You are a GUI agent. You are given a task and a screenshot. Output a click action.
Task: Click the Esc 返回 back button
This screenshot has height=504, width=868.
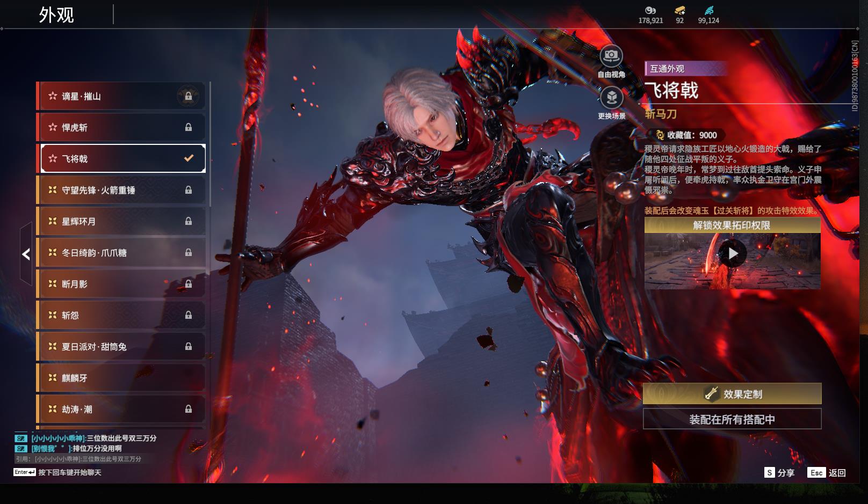(x=827, y=472)
